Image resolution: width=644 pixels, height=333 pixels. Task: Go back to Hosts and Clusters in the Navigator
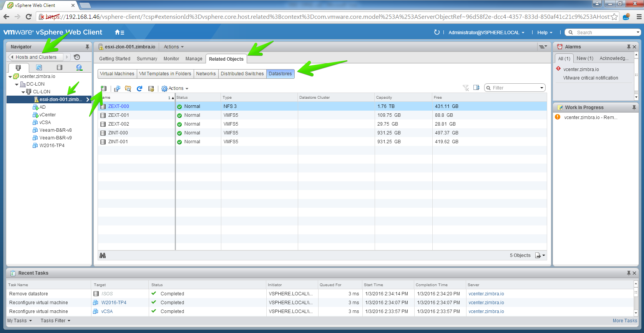tap(36, 57)
